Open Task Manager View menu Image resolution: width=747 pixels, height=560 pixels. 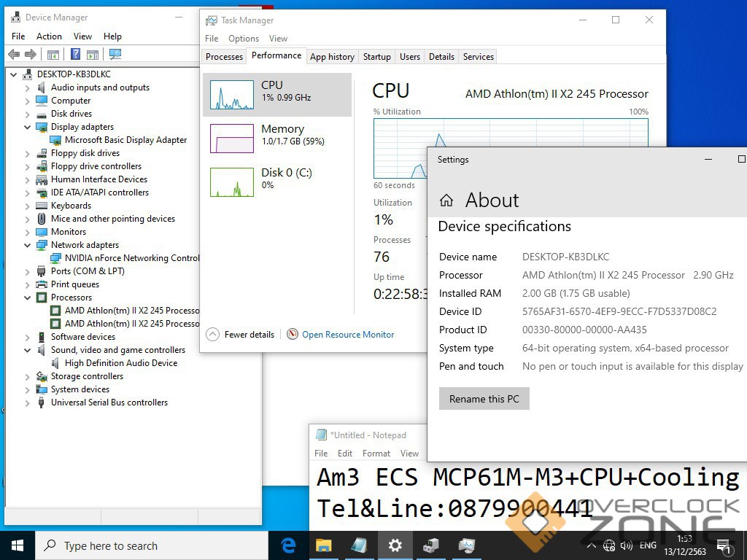(278, 39)
